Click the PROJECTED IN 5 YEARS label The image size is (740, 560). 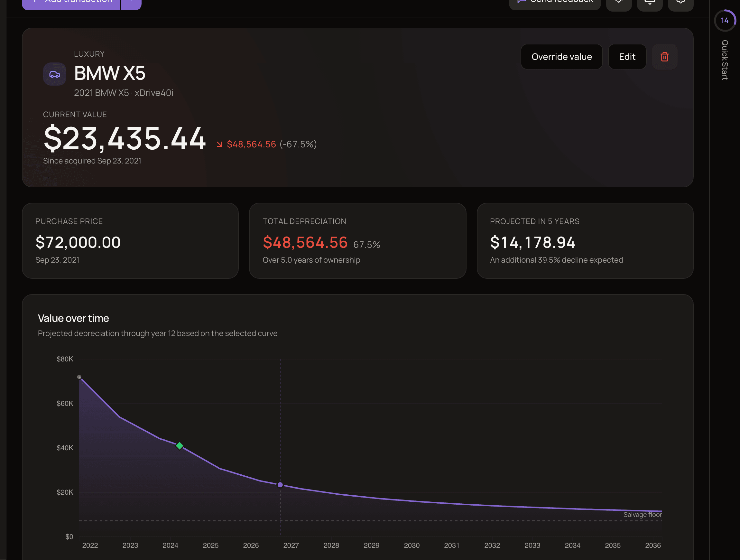coord(535,221)
